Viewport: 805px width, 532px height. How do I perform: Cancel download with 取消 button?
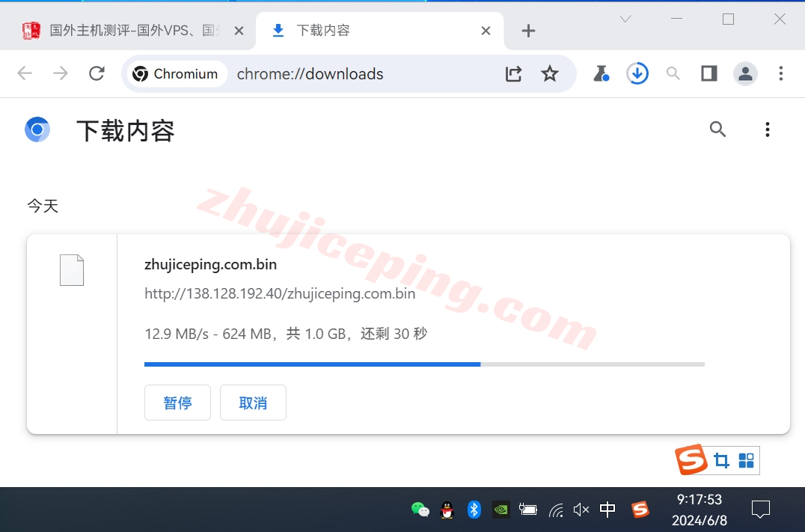click(253, 403)
